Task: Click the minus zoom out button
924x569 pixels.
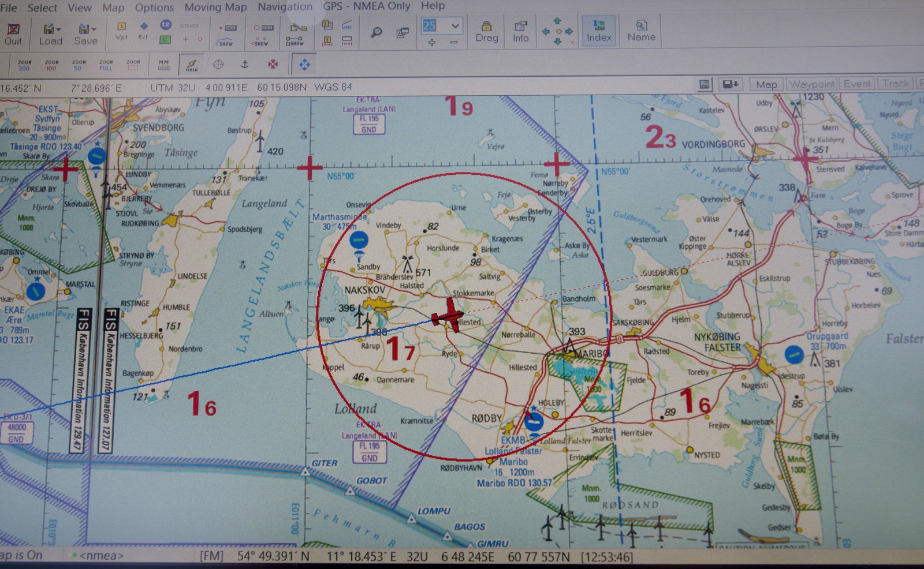Action: tap(454, 42)
